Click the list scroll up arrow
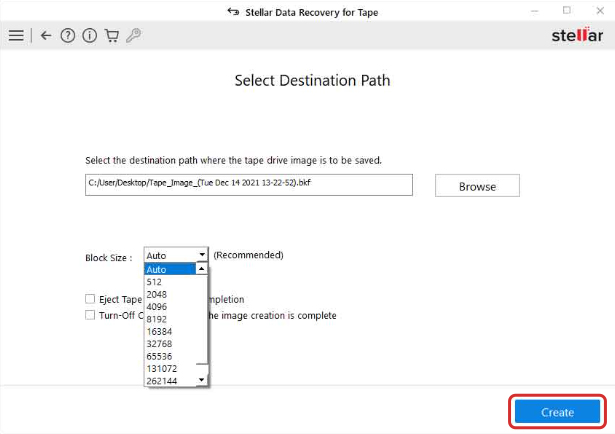 [x=201, y=269]
